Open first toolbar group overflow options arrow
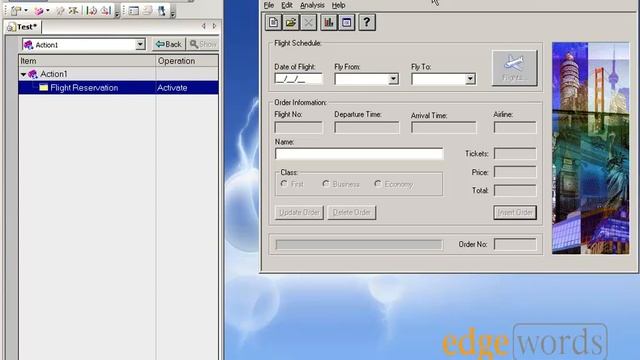This screenshot has width=640, height=360. coord(117,14)
